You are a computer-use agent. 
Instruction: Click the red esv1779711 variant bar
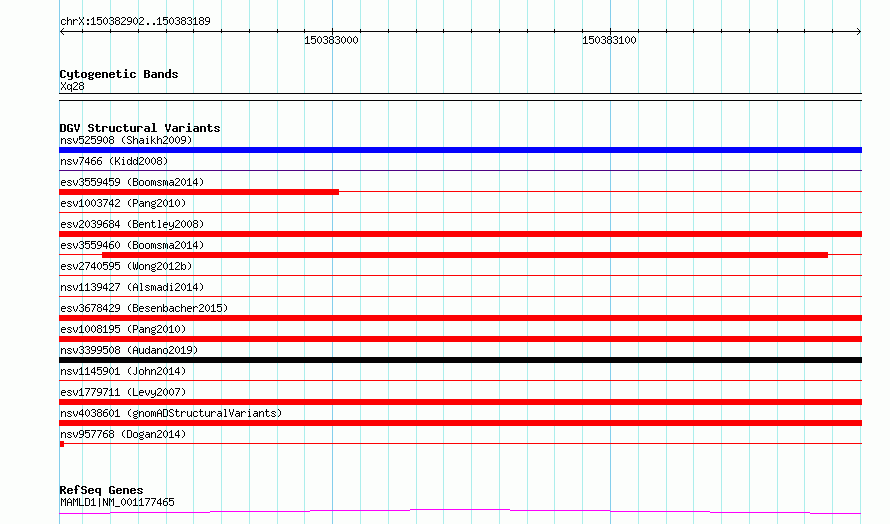pos(460,402)
